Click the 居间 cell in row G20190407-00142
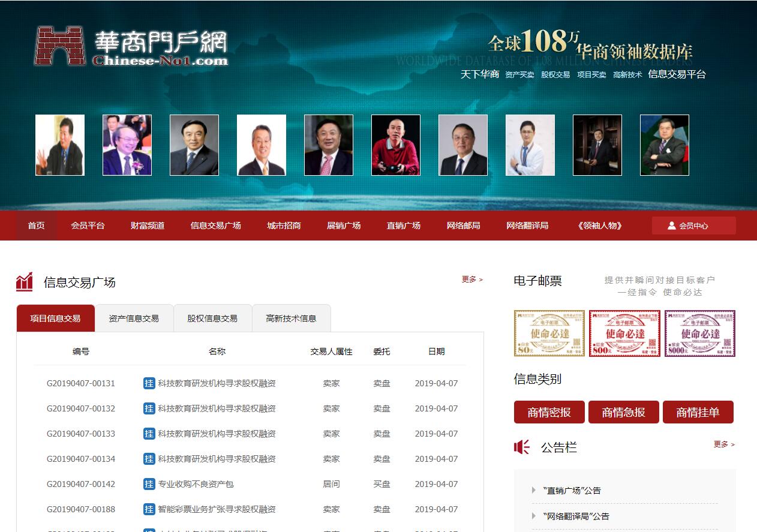The height and width of the screenshot is (532, 757). (332, 484)
